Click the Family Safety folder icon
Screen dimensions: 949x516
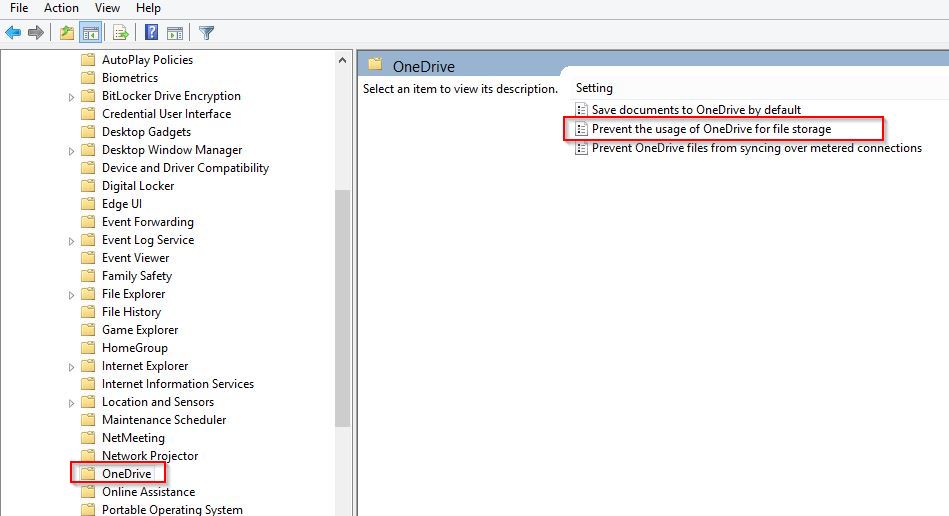click(x=88, y=276)
